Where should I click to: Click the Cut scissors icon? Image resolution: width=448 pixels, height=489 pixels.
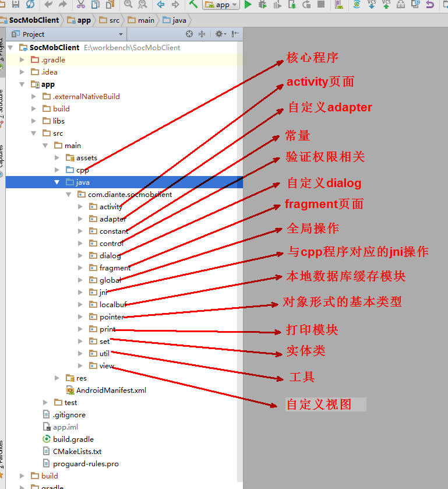pos(80,5)
